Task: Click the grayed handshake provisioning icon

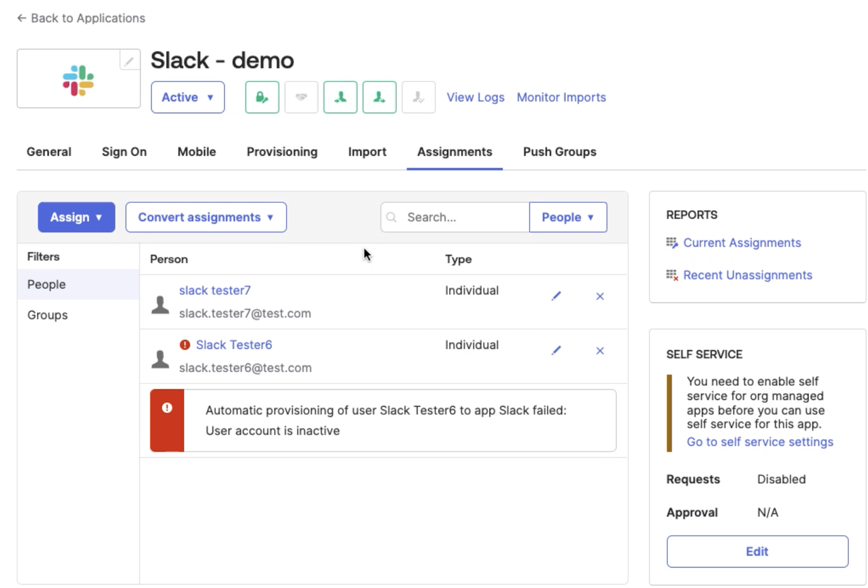Action: tap(301, 97)
